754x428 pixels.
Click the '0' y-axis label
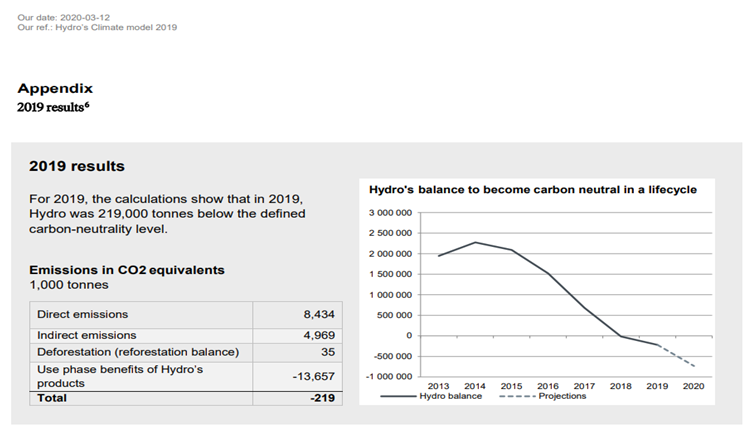point(409,336)
